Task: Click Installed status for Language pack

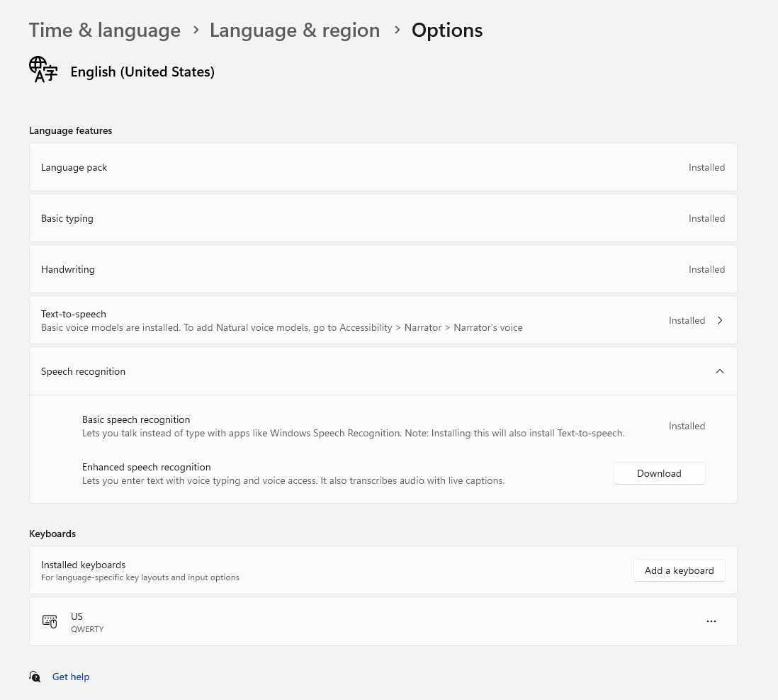Action: pyautogui.click(x=706, y=168)
